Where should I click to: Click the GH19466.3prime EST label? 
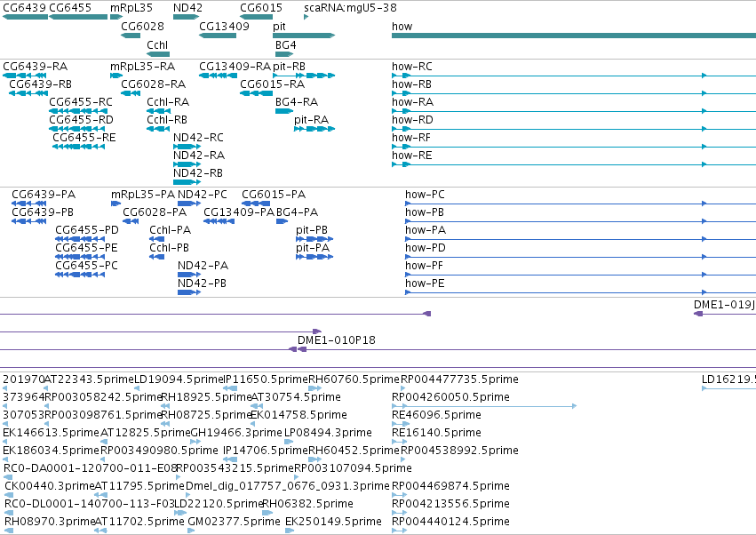[x=236, y=432]
